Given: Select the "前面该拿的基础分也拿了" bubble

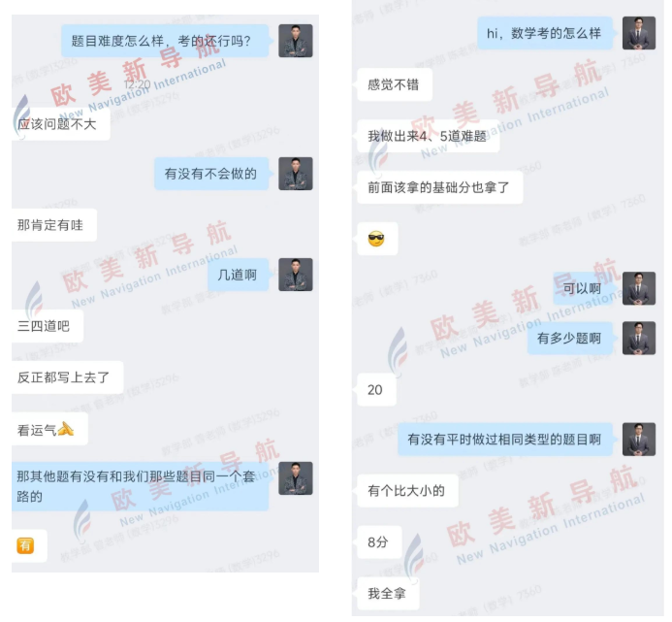Looking at the screenshot, I should click(439, 187).
